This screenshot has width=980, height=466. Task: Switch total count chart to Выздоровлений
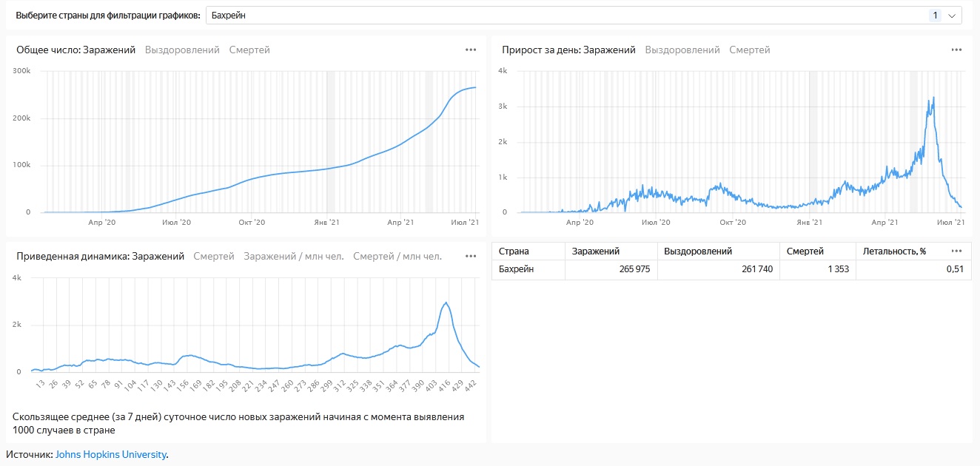click(x=182, y=50)
